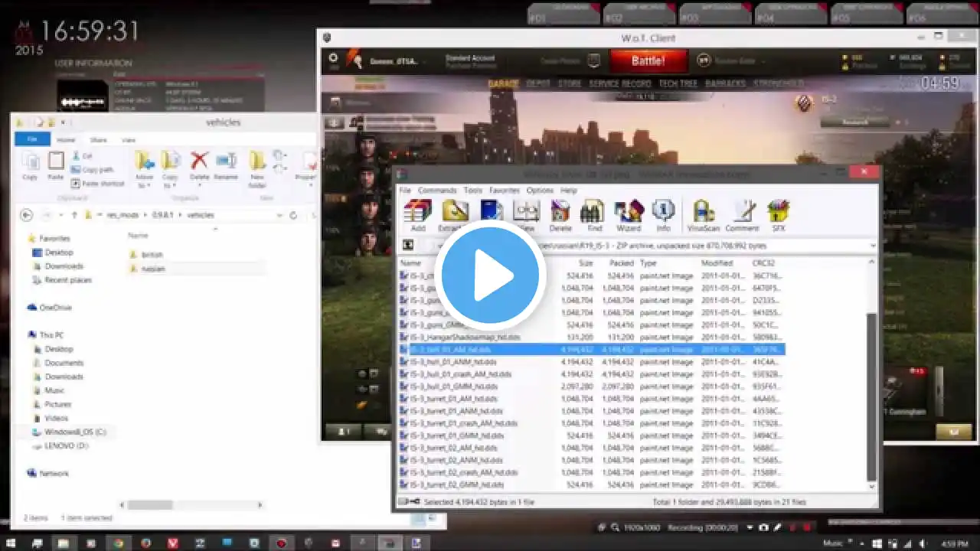The image size is (980, 551).
Task: Play the video with the center button
Action: point(490,275)
